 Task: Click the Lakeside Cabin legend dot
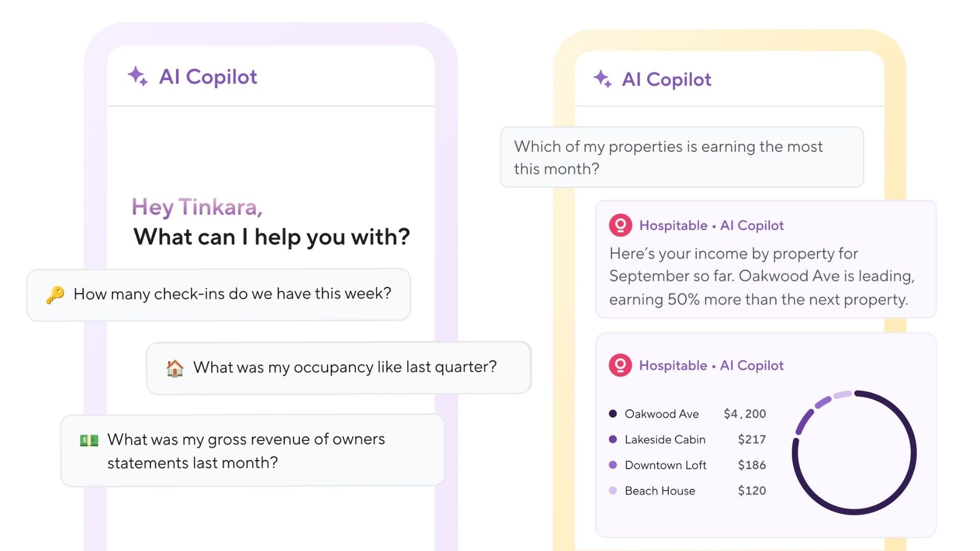pyautogui.click(x=613, y=439)
